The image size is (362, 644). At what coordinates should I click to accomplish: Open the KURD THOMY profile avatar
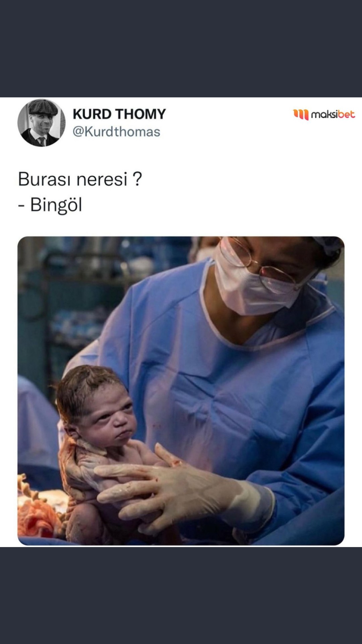[x=41, y=123]
